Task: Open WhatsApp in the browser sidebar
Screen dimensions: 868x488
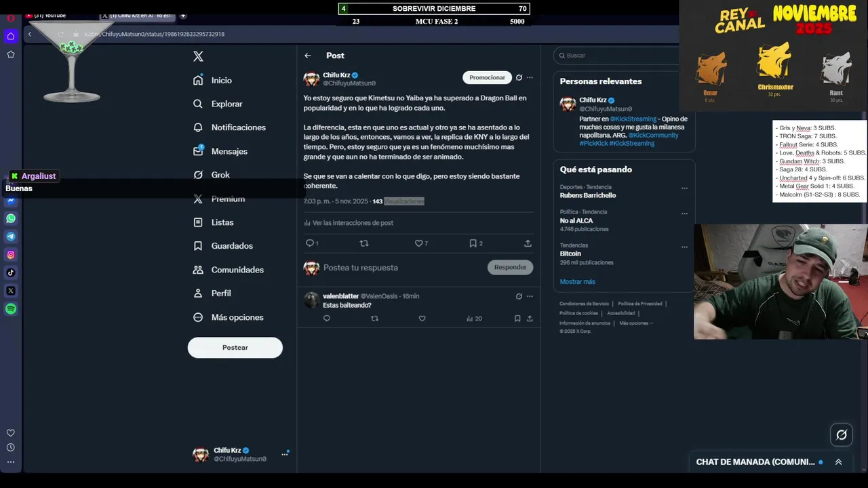Action: (11, 218)
